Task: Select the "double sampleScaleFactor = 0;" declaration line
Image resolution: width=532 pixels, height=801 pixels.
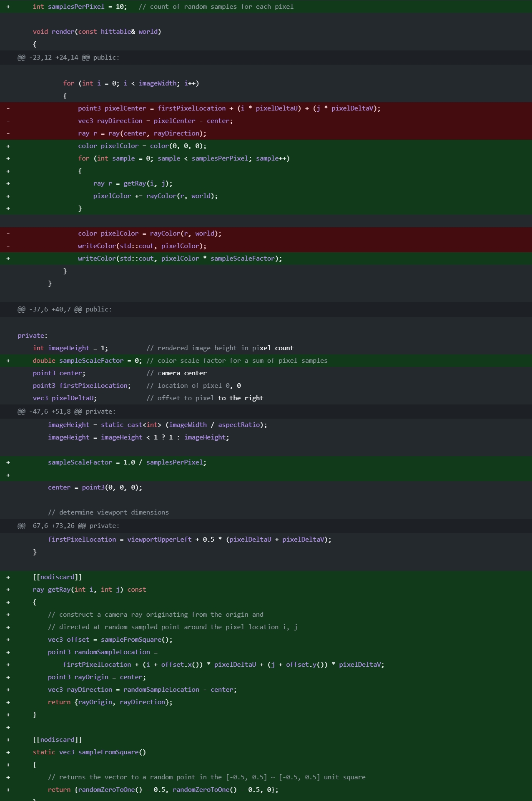Action: (266, 361)
